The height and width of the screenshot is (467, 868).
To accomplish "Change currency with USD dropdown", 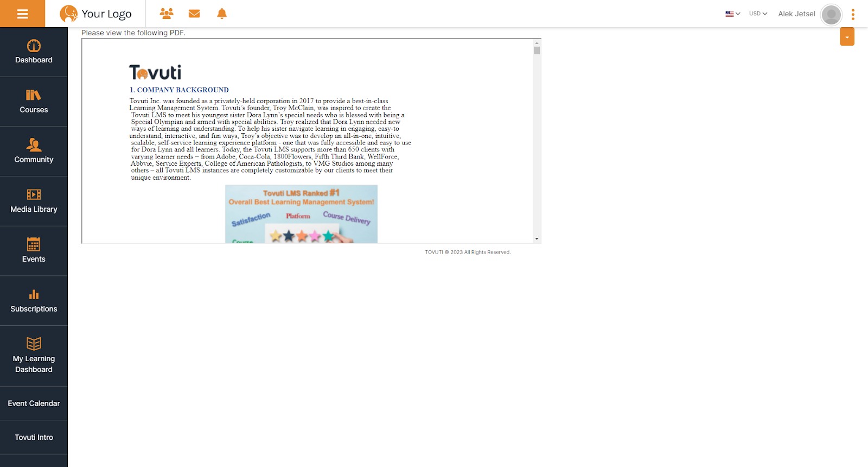I will [758, 14].
